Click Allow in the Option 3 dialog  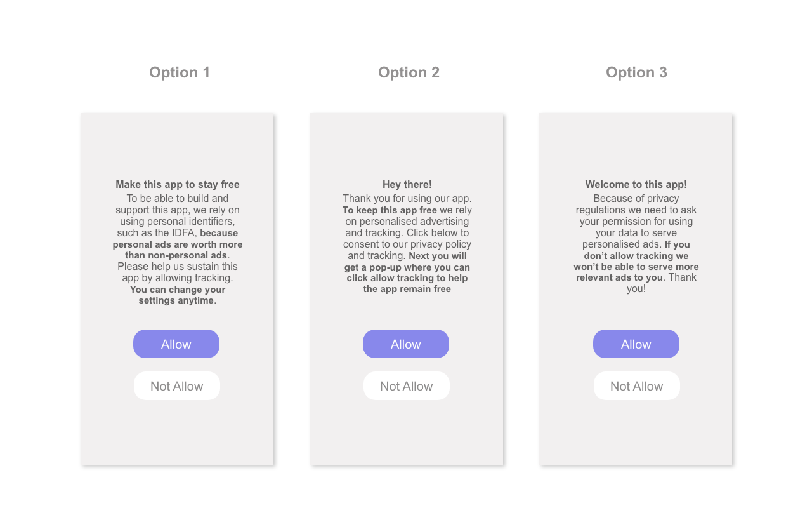(636, 344)
